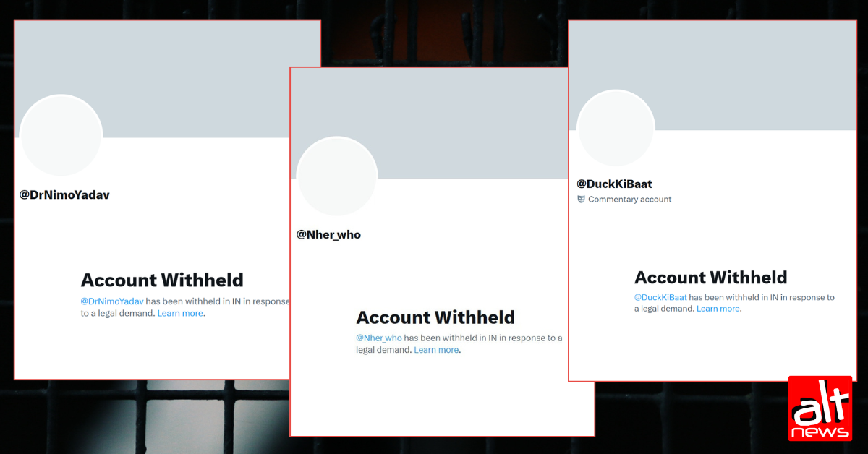
Task: Click blue @DrNimoYadav mention in withheld notice
Action: pyautogui.click(x=112, y=301)
